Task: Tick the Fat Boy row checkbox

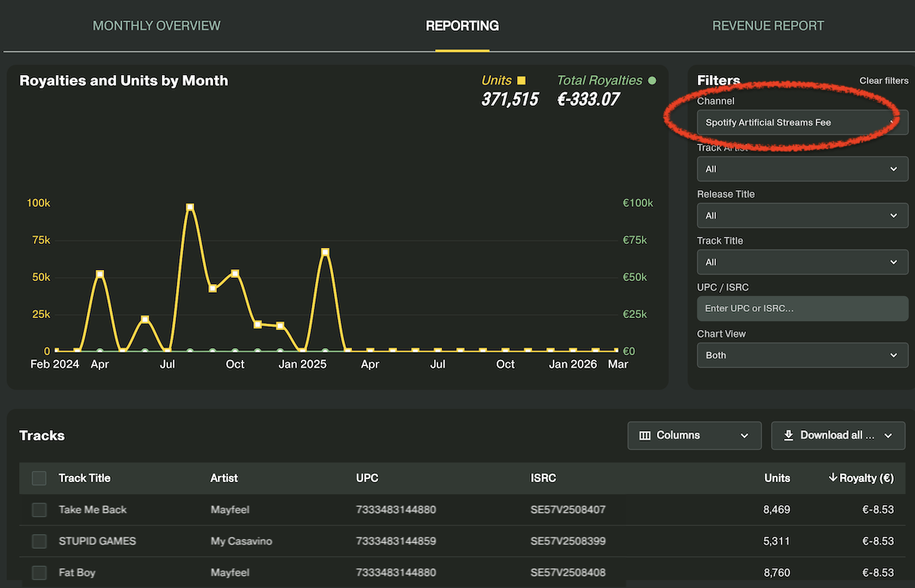Action: coord(39,573)
